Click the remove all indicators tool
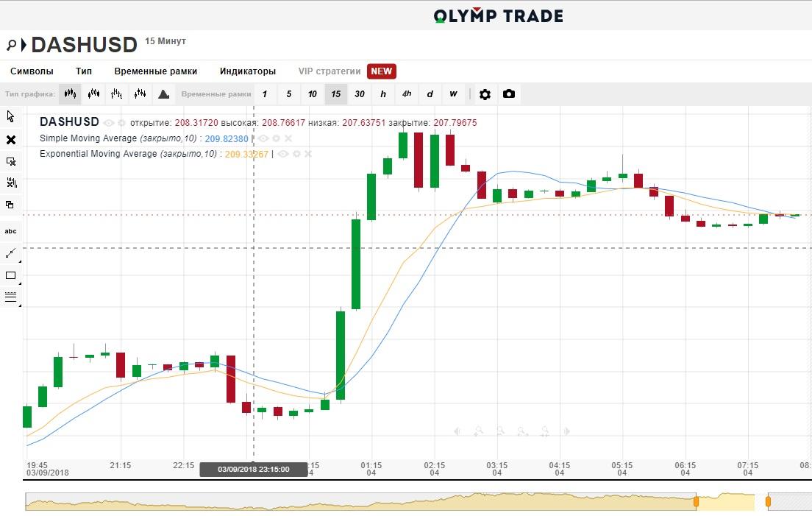Viewport: 812px width, 516px height. (x=11, y=183)
